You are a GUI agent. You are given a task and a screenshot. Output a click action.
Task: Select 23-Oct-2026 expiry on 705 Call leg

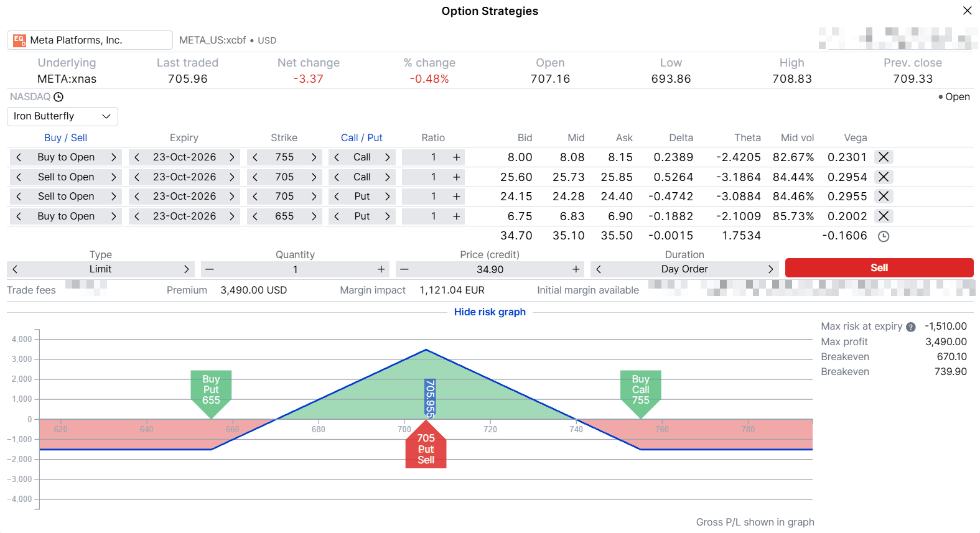click(x=184, y=177)
